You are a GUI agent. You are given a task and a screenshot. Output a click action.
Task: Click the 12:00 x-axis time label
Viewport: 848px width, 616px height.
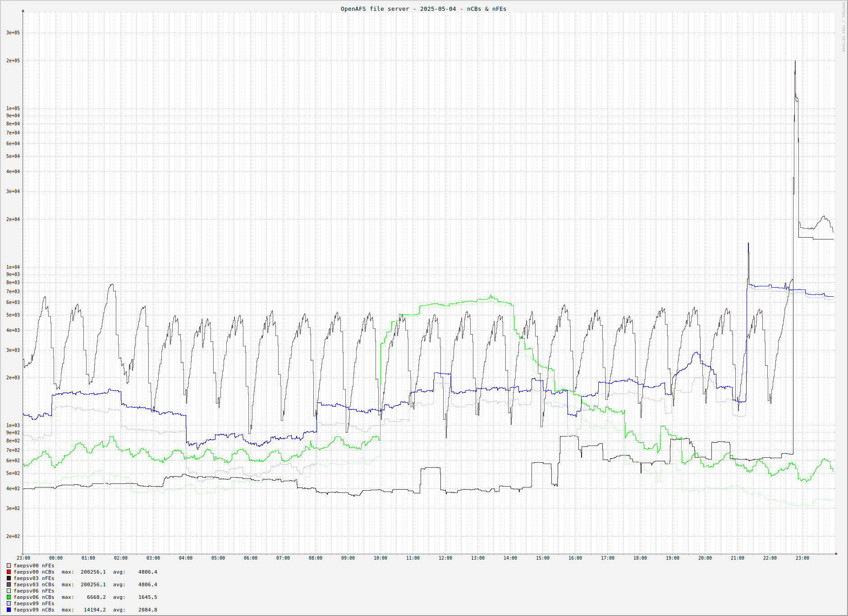pyautogui.click(x=445, y=558)
